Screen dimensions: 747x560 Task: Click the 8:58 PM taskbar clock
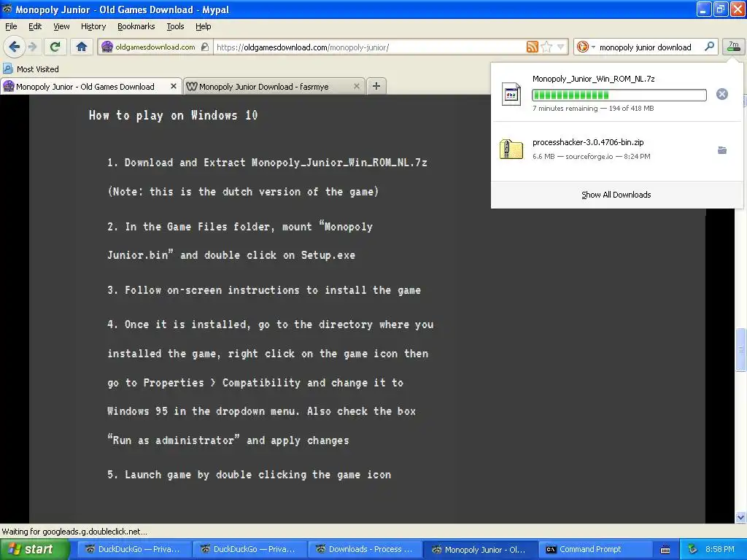click(x=720, y=550)
